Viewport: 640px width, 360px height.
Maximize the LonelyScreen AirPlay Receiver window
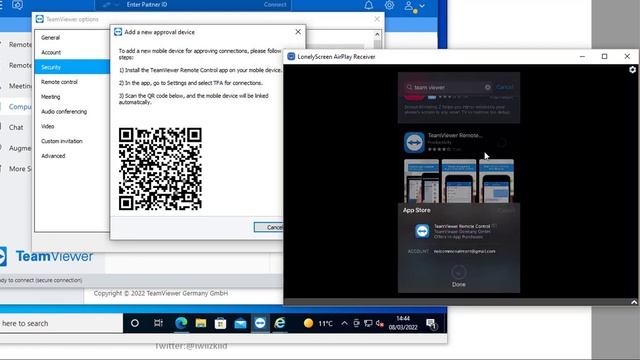coord(604,57)
